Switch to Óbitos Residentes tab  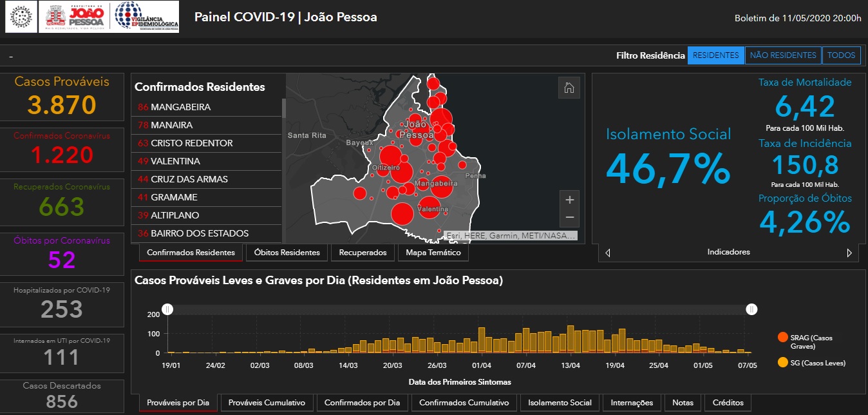pos(287,253)
